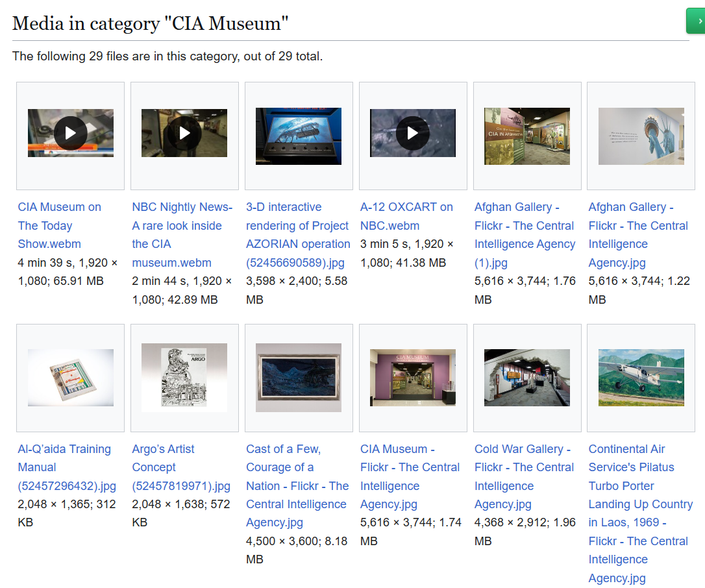Select the text '4 min 39 s, 1,920 × 1,080; 65.91 MB'

68,272
